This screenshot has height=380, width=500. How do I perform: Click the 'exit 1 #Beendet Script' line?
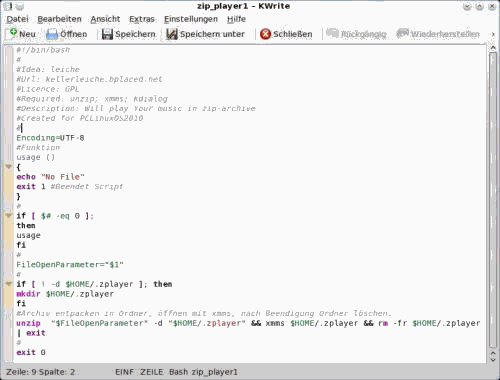point(70,186)
